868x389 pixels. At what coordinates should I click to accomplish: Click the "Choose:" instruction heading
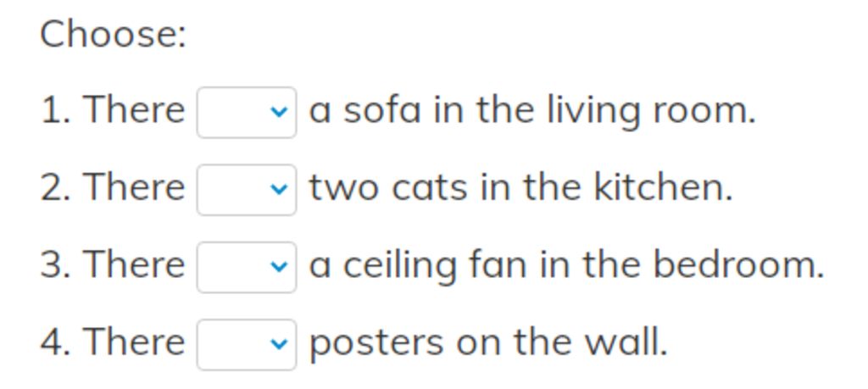coord(114,34)
